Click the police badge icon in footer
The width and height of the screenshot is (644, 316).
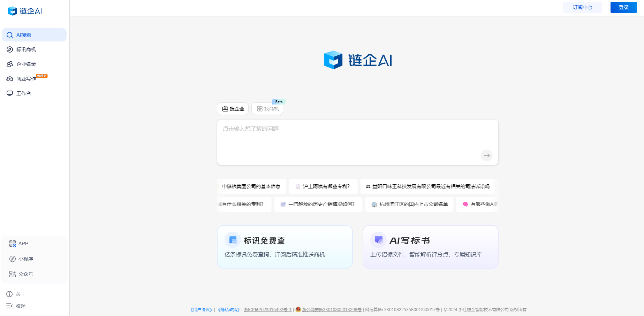click(x=298, y=309)
